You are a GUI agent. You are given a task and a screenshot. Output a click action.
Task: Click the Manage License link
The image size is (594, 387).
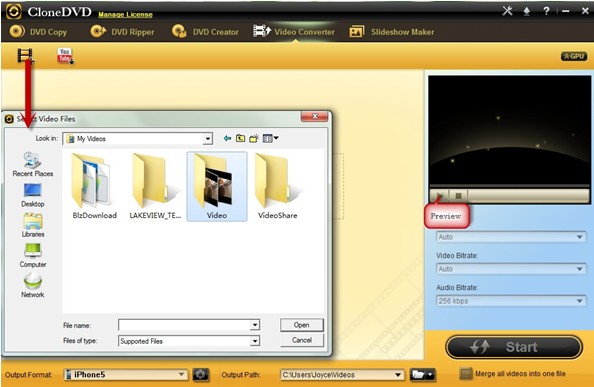point(125,14)
